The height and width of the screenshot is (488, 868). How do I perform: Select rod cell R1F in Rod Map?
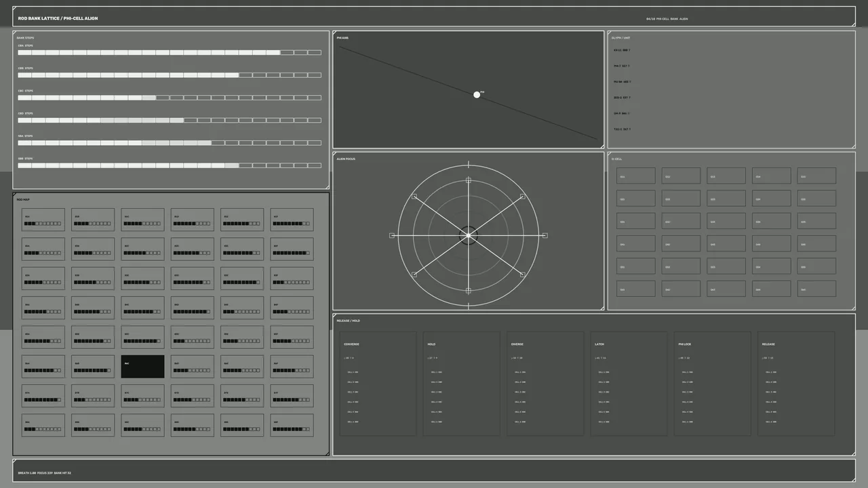292,220
